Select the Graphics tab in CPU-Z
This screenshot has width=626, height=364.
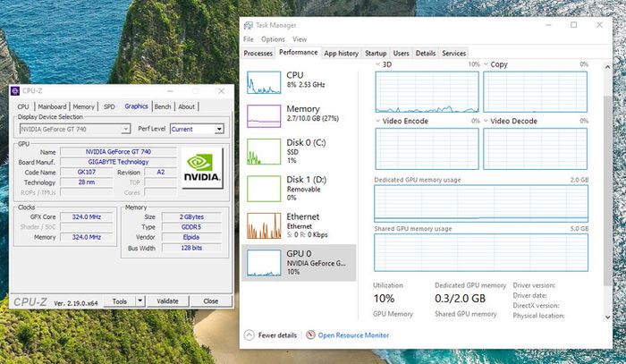click(x=136, y=106)
